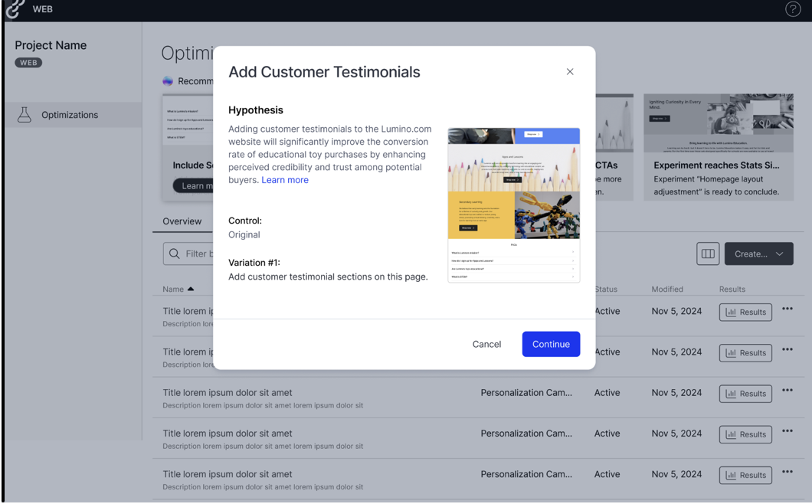
Task: Close the Add Customer Testimonials dialog
Action: point(570,71)
